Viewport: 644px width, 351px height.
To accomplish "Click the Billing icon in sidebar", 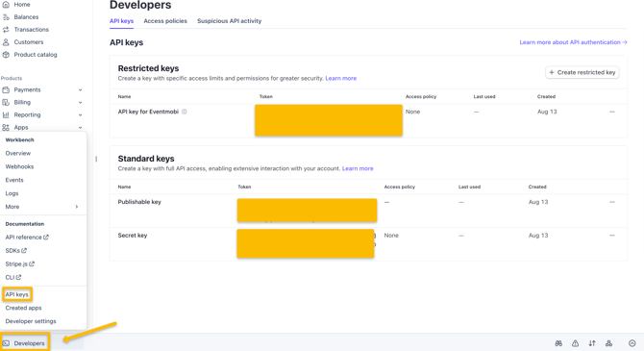I will 6,102.
